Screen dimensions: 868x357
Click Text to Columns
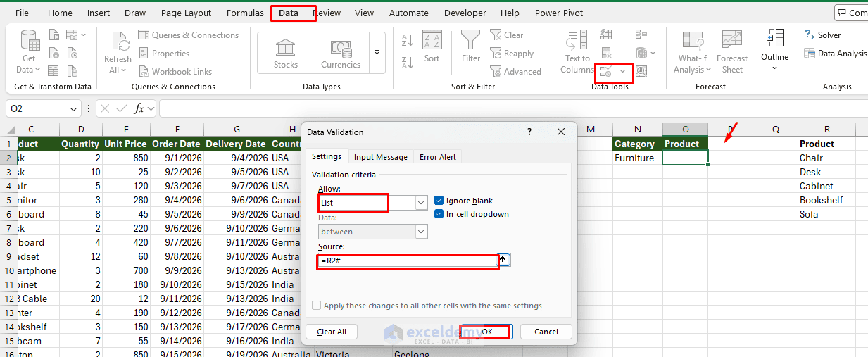coord(577,51)
